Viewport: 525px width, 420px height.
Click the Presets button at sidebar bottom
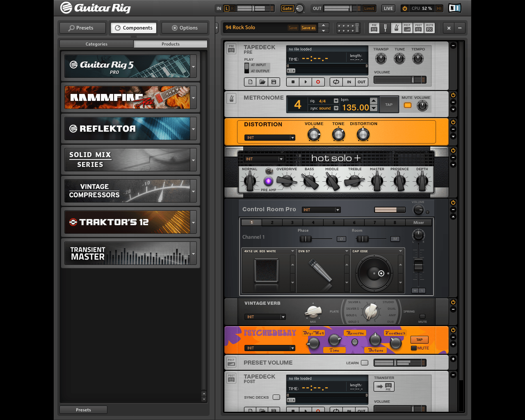click(x=83, y=410)
